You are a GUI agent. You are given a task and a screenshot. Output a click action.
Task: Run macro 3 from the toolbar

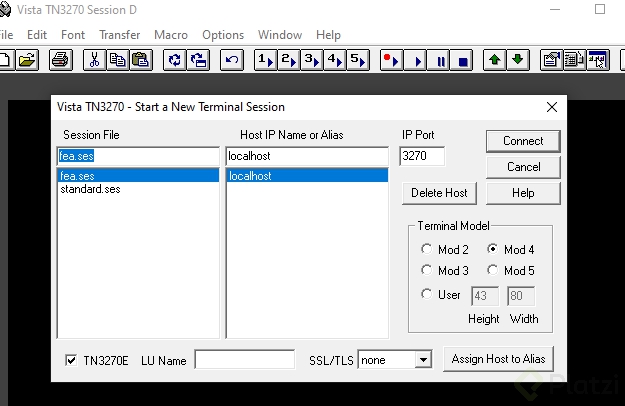pos(312,60)
